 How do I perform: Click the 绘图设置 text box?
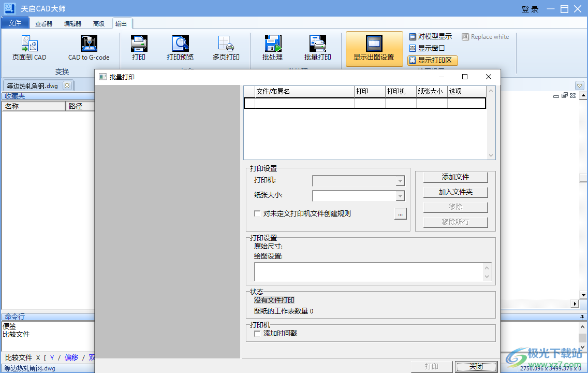(x=373, y=272)
